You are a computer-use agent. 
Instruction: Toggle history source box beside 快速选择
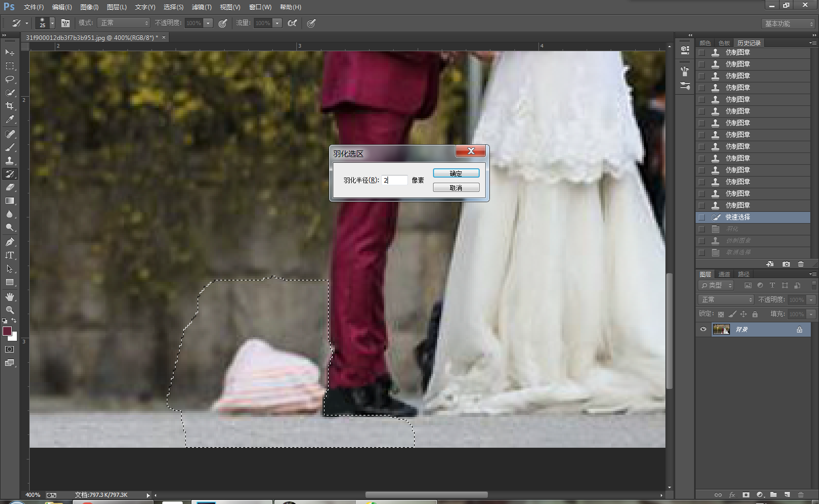[x=702, y=217]
